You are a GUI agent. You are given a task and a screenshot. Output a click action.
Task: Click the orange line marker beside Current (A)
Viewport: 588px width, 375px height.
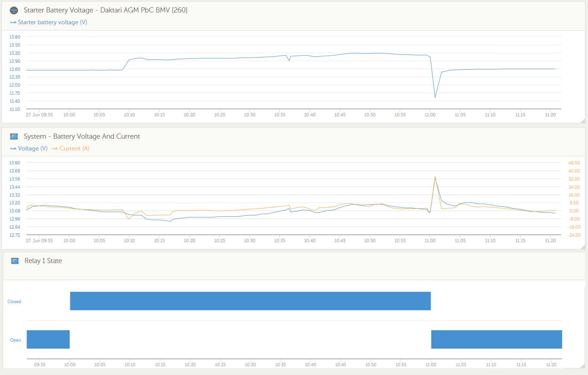[x=55, y=149]
